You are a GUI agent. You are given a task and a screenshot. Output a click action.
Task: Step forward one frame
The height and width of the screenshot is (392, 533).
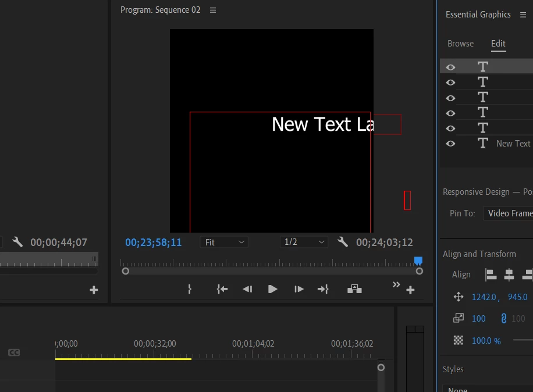click(299, 289)
